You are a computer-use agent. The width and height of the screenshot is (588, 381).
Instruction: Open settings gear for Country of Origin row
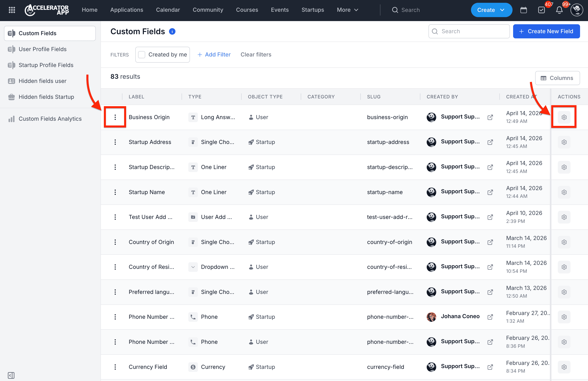pyautogui.click(x=564, y=242)
